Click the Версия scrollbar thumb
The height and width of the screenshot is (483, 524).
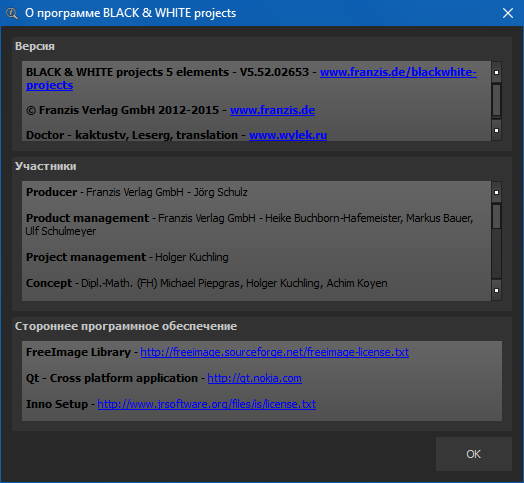pos(496,100)
